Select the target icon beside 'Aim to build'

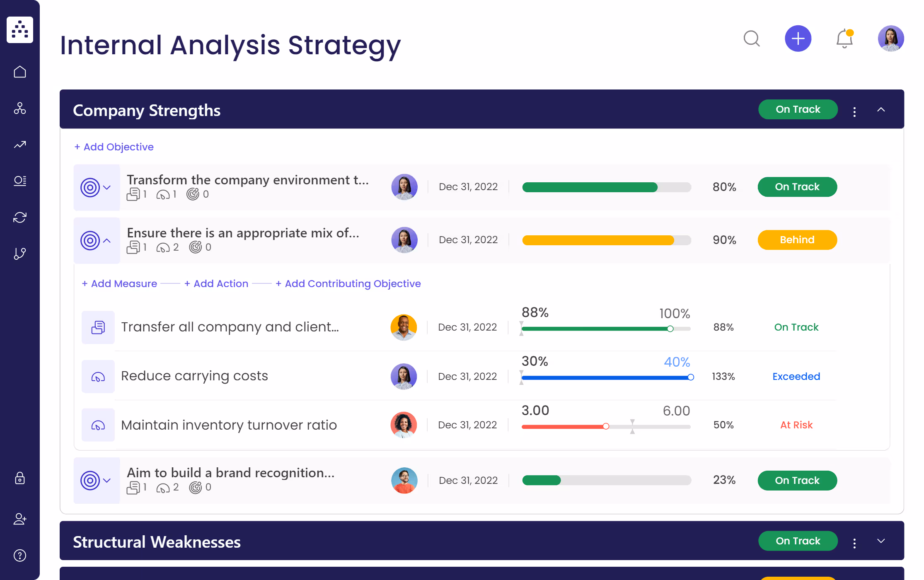pyautogui.click(x=90, y=480)
